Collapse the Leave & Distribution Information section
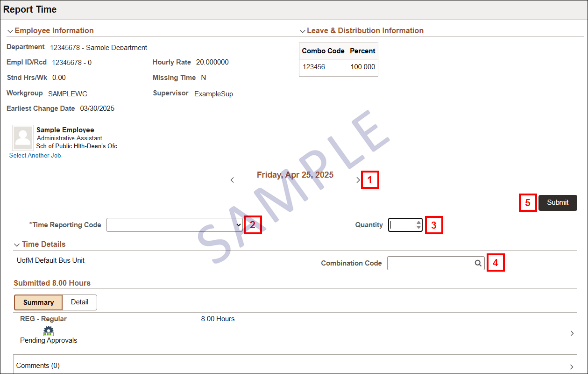Image resolution: width=588 pixels, height=374 pixels. click(x=302, y=31)
